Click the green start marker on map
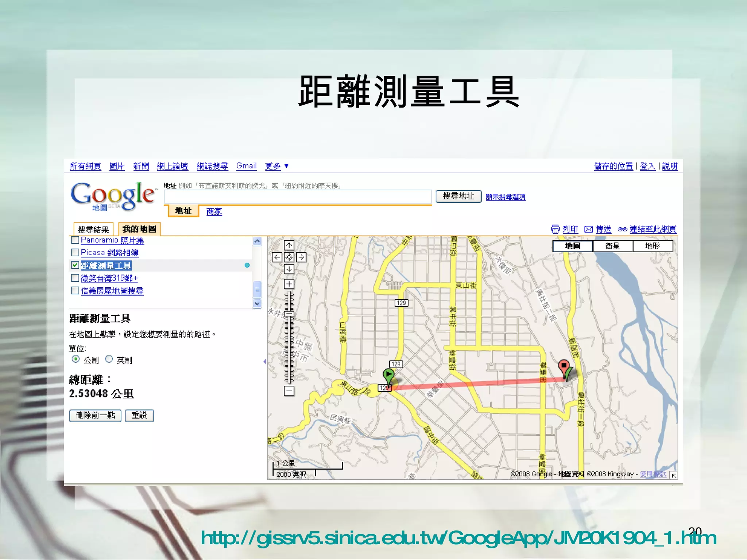This screenshot has width=747, height=560. [x=388, y=376]
